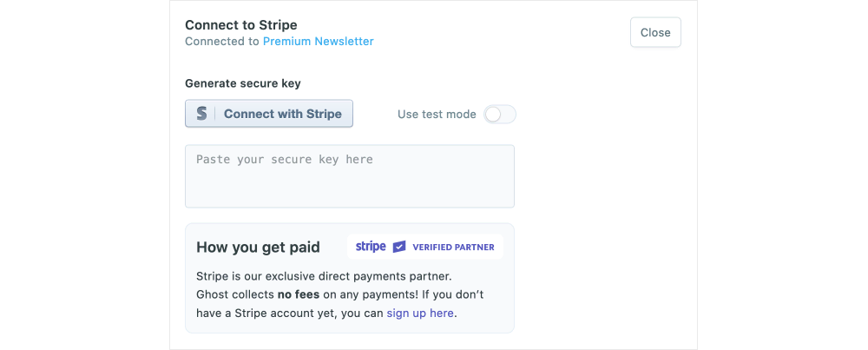Click the verified checkmark badge icon
Viewport: 868px width, 350px height.
(x=399, y=247)
